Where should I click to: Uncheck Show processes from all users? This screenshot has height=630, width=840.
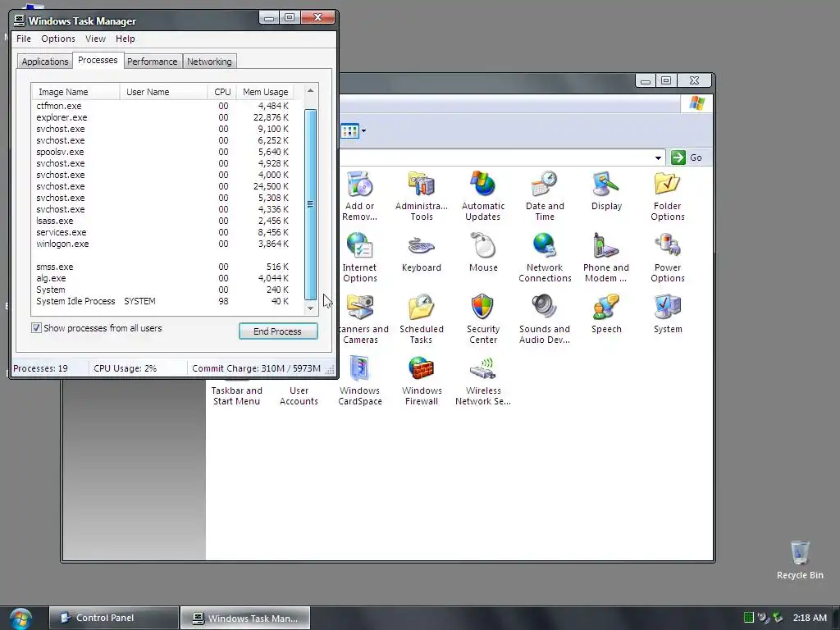[36, 328]
